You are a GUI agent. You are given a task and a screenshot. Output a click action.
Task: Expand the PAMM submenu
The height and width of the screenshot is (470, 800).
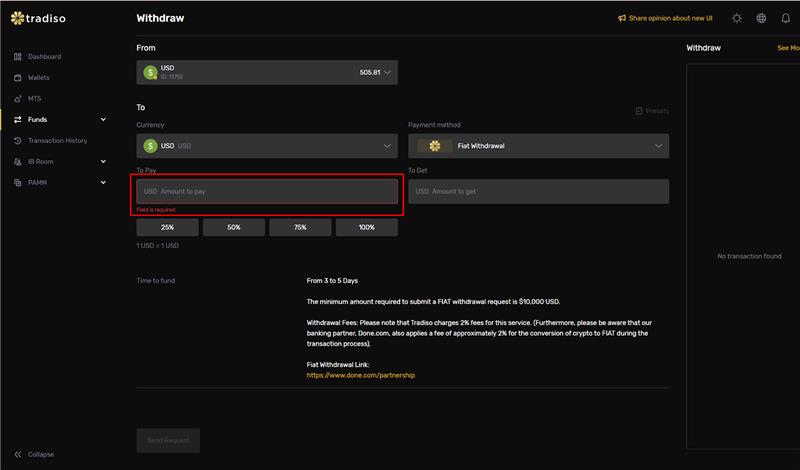[x=103, y=183]
